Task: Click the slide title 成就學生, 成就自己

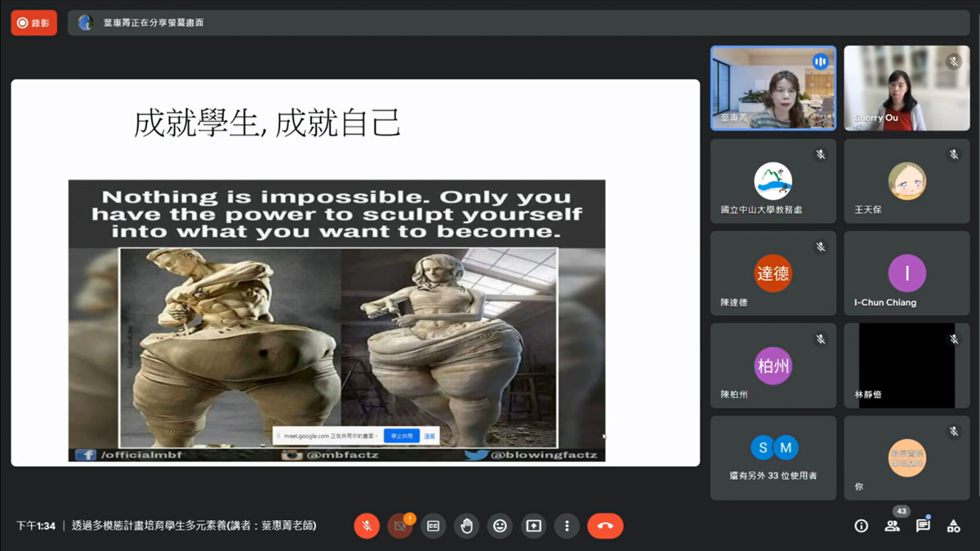Action: point(268,123)
